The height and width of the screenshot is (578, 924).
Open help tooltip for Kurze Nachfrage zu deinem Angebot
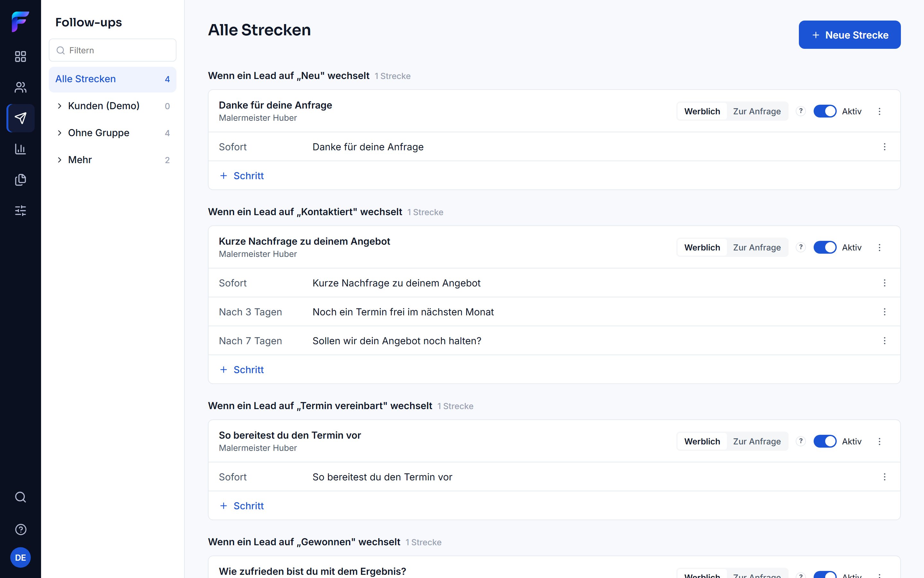click(801, 247)
